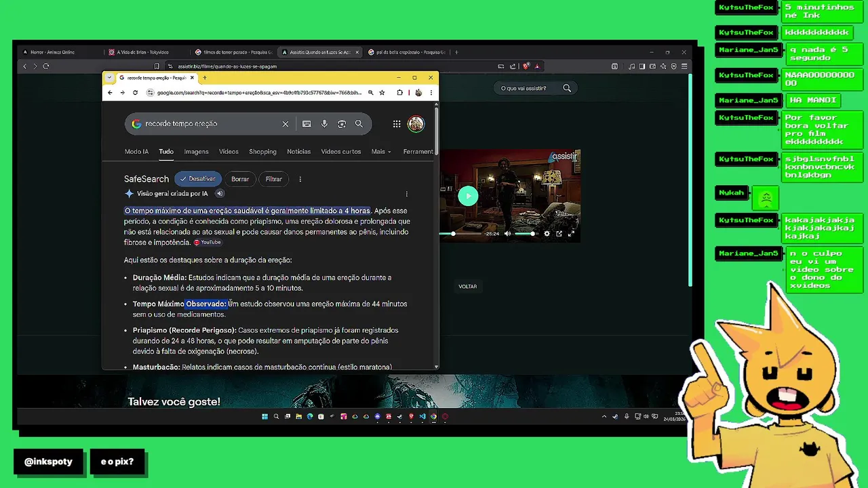The image size is (868, 488).
Task: Bookmark the assistir.biz page in Brave
Action: pos(157,66)
